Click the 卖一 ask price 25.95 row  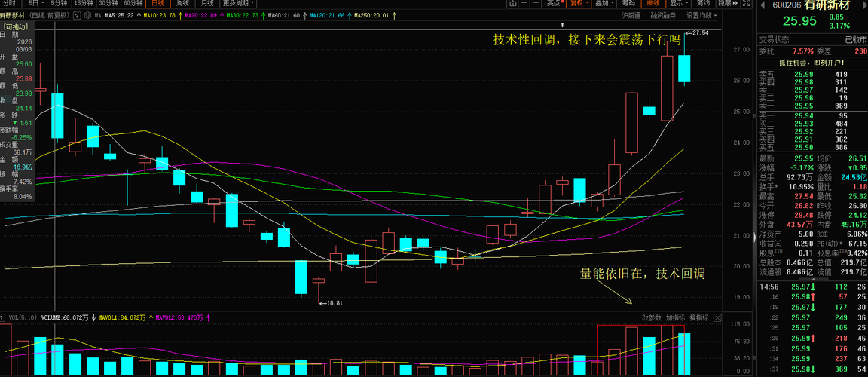[x=812, y=106]
